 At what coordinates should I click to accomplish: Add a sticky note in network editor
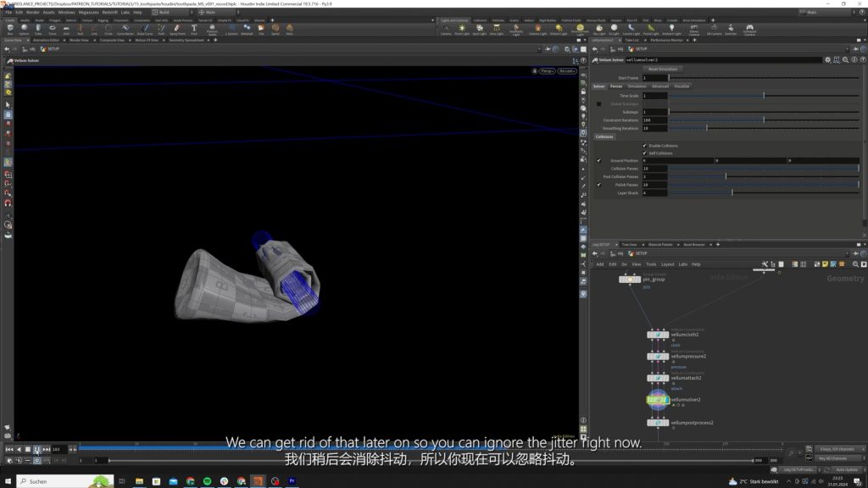pos(826,264)
